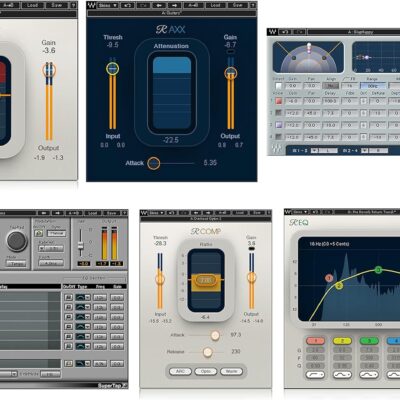Click Load in RAXX toolbar
The image size is (400, 400).
[x=215, y=5]
